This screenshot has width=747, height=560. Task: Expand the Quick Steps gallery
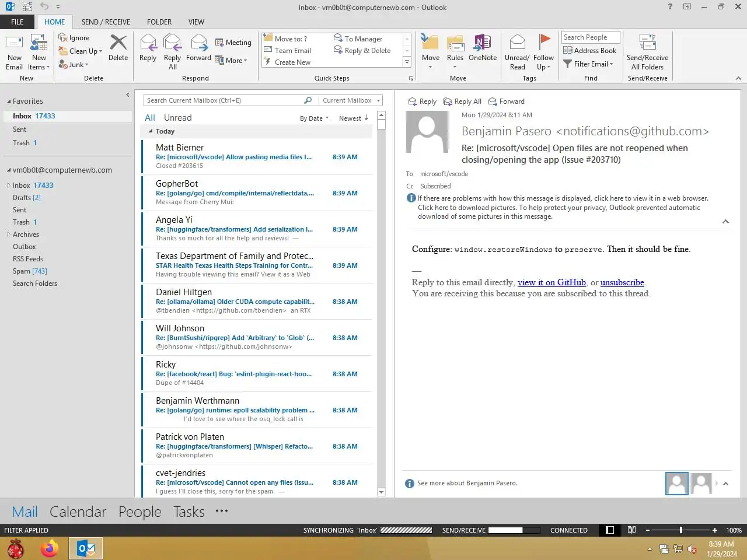407,62
